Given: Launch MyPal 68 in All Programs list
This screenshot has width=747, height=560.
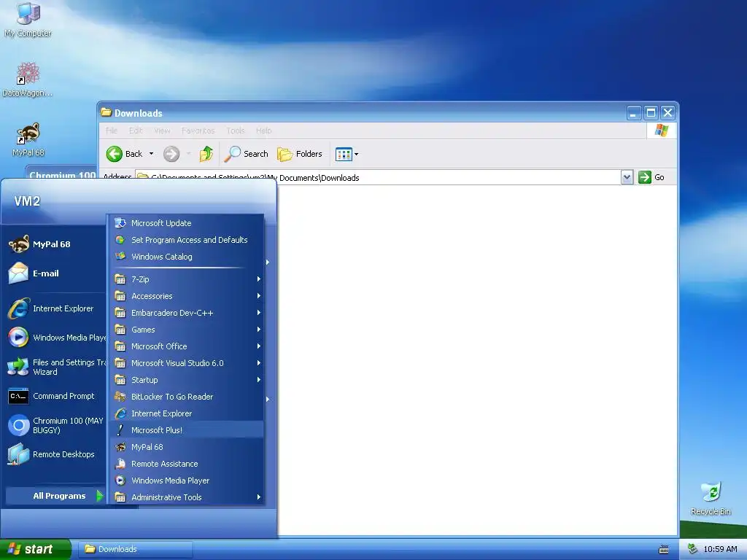Looking at the screenshot, I should tap(187, 447).
